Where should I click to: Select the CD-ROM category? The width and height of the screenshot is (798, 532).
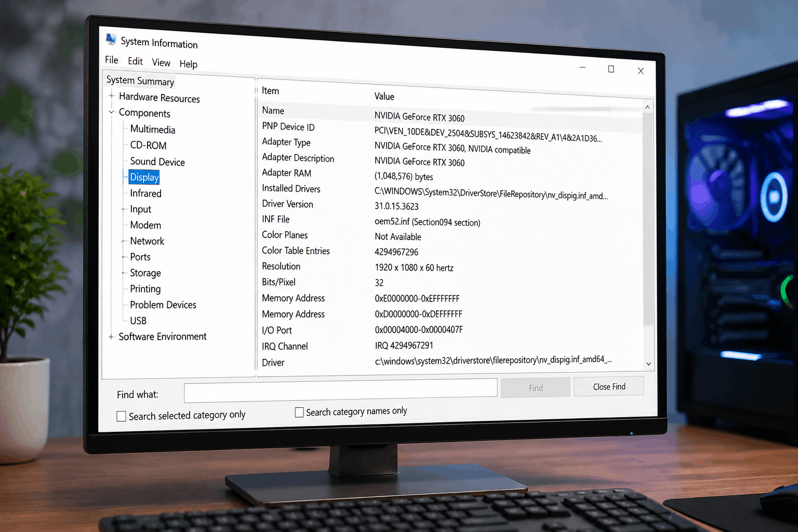pos(149,145)
